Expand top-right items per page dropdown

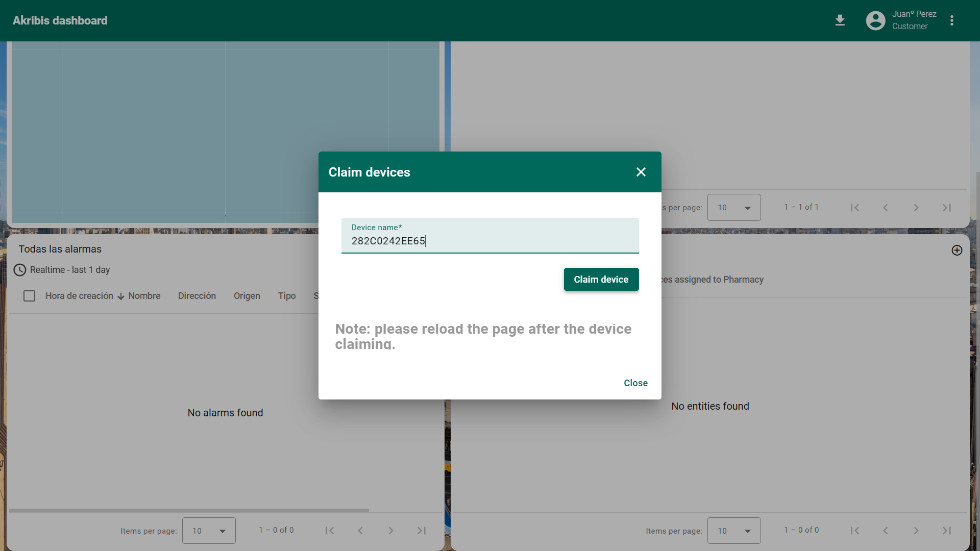(x=734, y=208)
